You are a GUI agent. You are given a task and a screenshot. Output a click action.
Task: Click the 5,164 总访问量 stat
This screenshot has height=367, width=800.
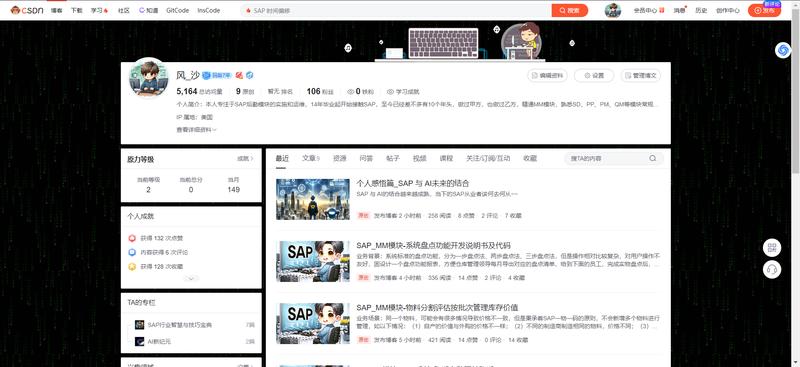[x=199, y=91]
